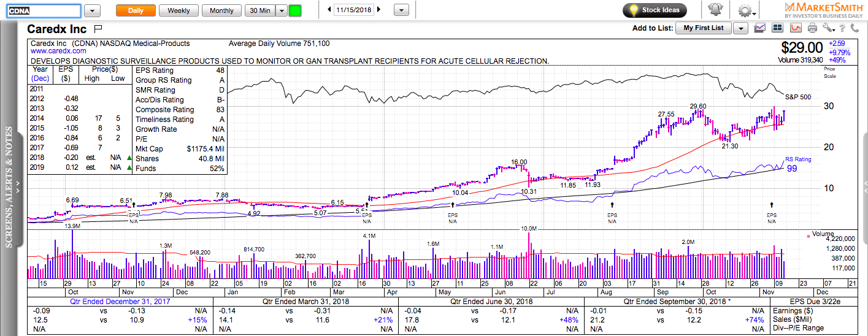The height and width of the screenshot is (336, 868).
Task: Click the Group RS Rating row
Action: point(180,80)
